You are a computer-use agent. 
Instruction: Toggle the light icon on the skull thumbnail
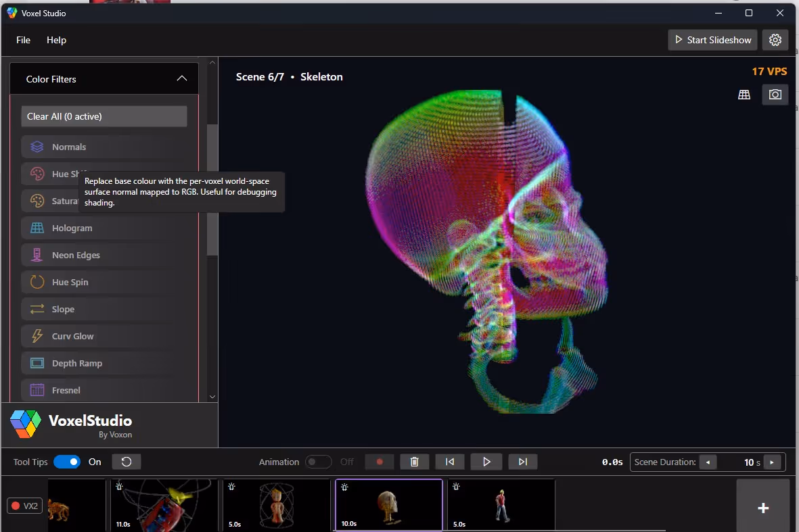tap(344, 487)
